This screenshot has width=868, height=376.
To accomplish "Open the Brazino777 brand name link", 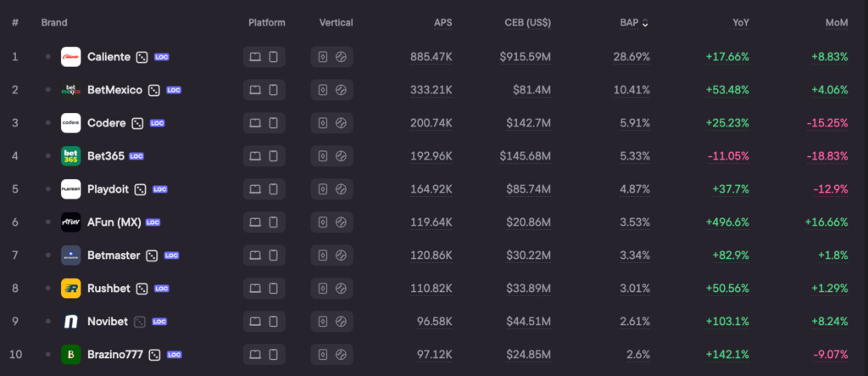I will coord(115,355).
